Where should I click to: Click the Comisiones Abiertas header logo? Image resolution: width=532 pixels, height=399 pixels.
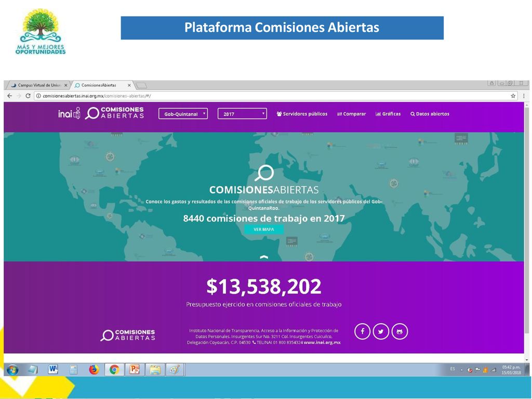click(x=114, y=113)
